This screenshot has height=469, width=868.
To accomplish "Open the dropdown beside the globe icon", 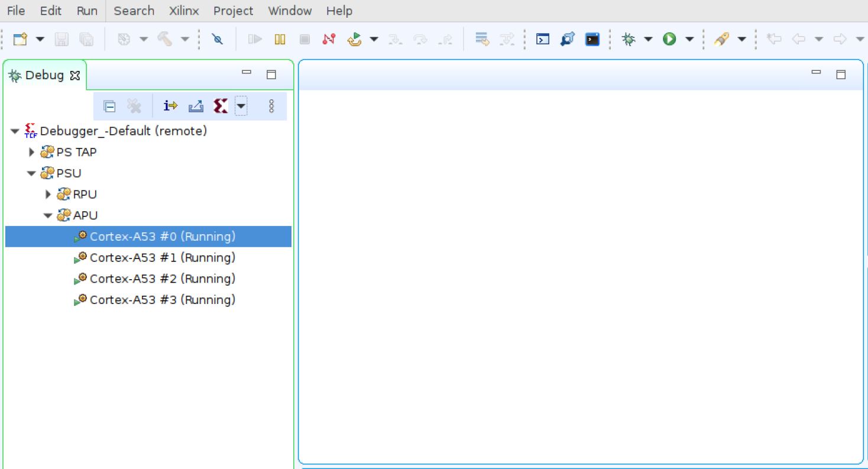I will click(144, 40).
